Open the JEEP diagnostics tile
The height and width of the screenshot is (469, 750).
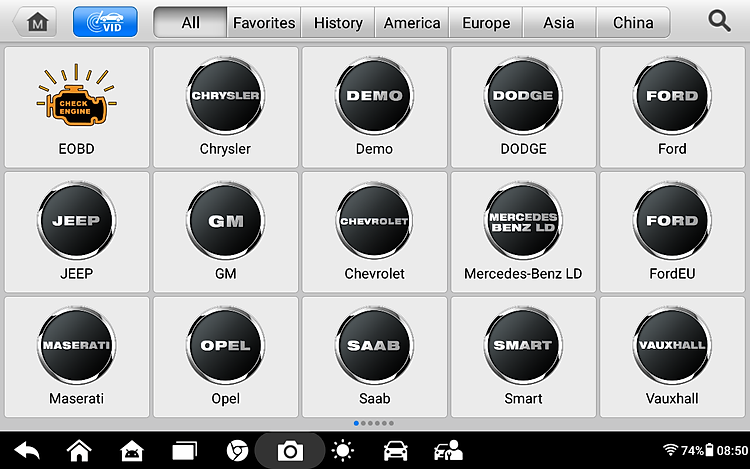(x=77, y=232)
